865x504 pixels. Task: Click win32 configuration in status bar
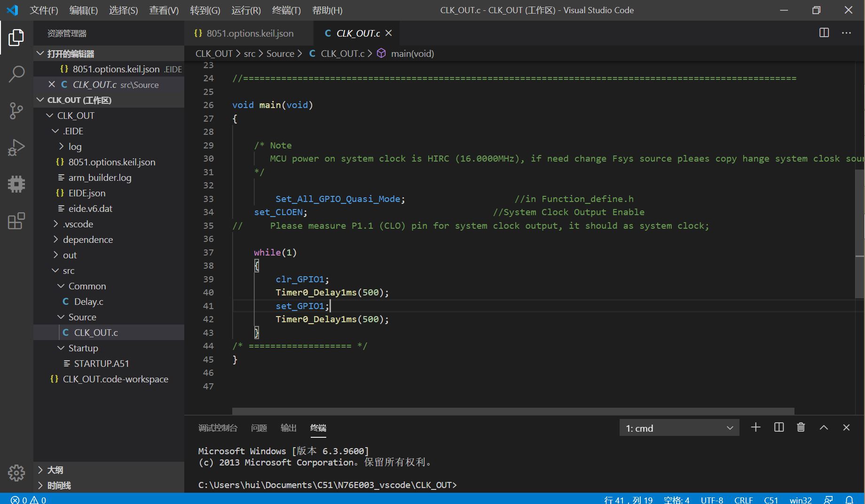point(801,500)
